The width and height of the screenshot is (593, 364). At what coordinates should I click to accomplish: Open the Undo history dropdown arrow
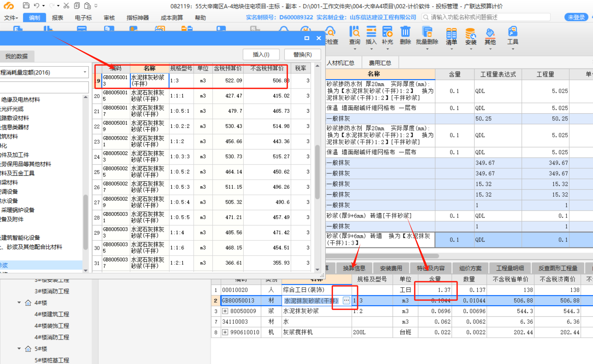point(43,6)
